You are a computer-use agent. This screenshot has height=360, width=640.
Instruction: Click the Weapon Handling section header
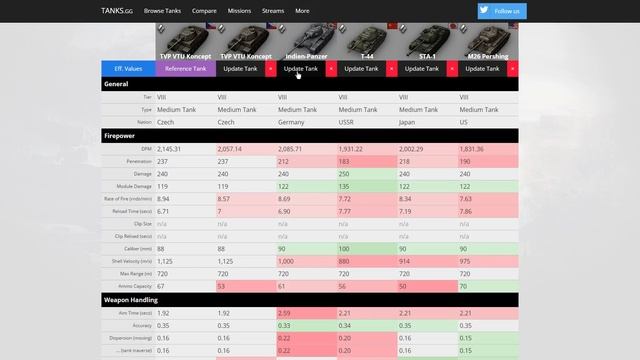pyautogui.click(x=310, y=300)
